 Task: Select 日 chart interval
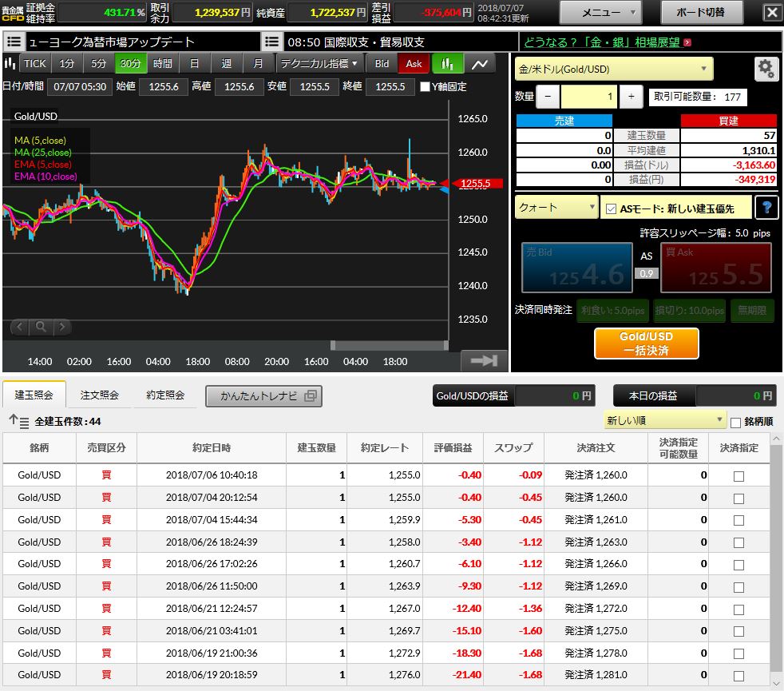[x=195, y=64]
